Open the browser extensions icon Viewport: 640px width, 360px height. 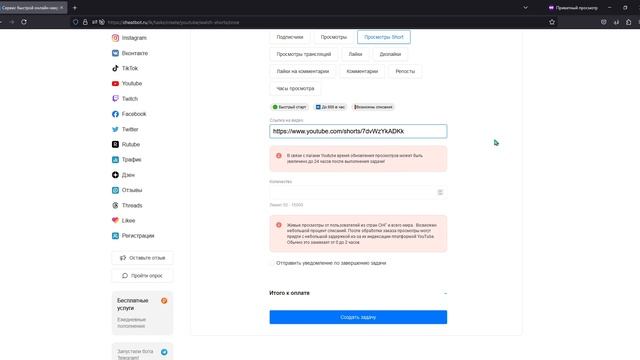pos(629,22)
